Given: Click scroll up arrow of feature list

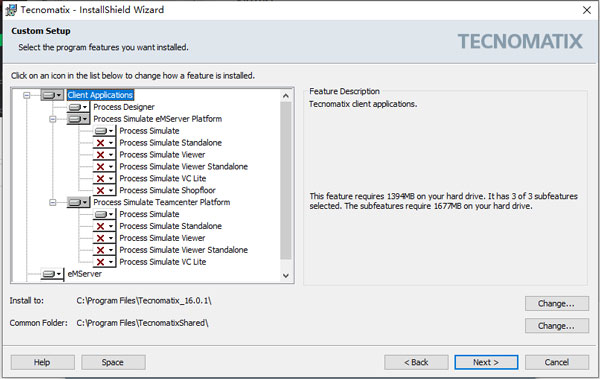Looking at the screenshot, I should coord(286,96).
